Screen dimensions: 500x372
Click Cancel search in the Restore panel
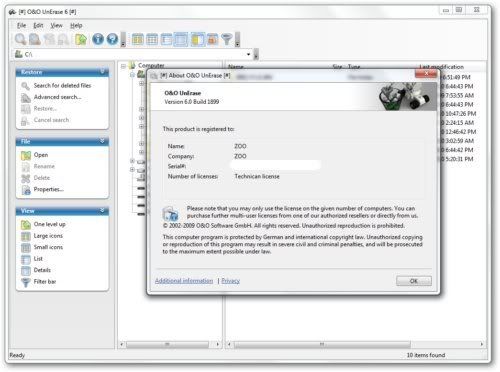[x=51, y=120]
